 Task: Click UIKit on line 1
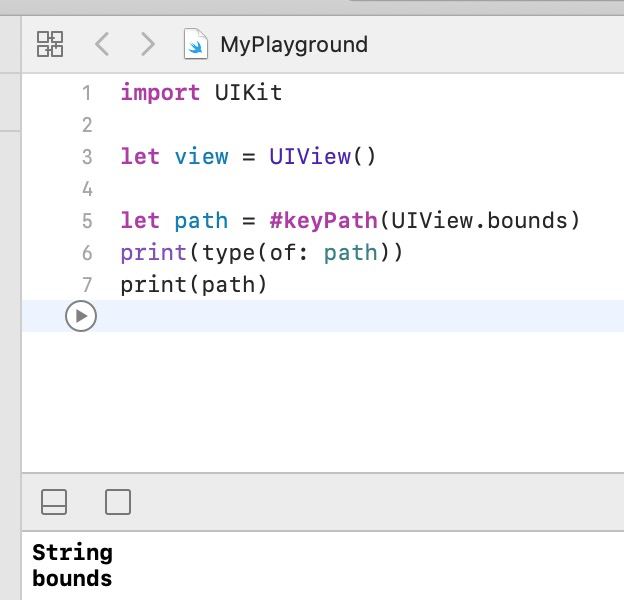(248, 93)
